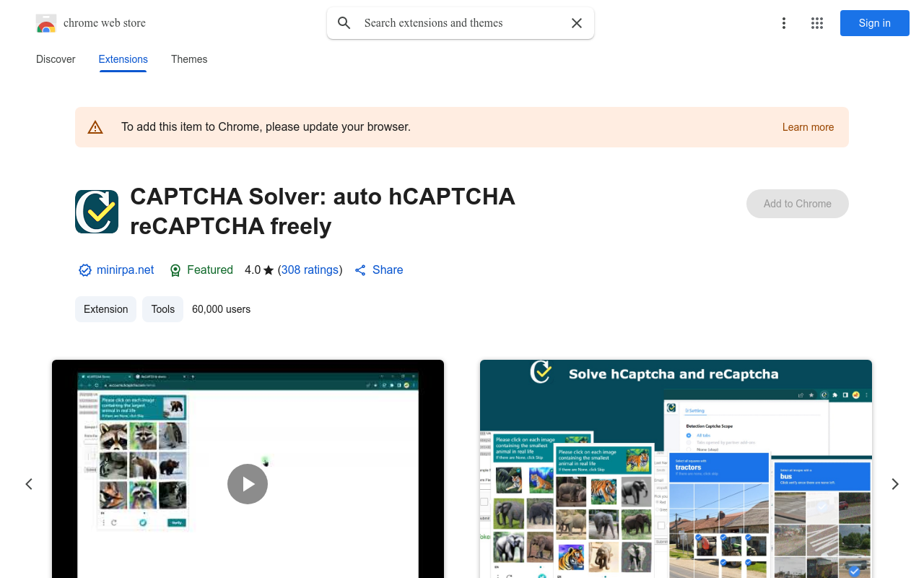
Task: Click the verified publisher badge icon
Action: (x=85, y=270)
